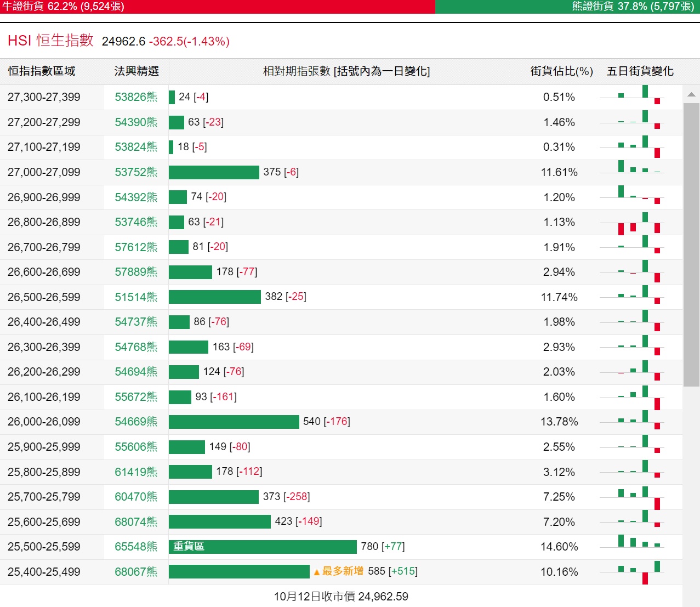Open warrant link 61419熊
This screenshot has height=607, width=700.
pyautogui.click(x=136, y=472)
